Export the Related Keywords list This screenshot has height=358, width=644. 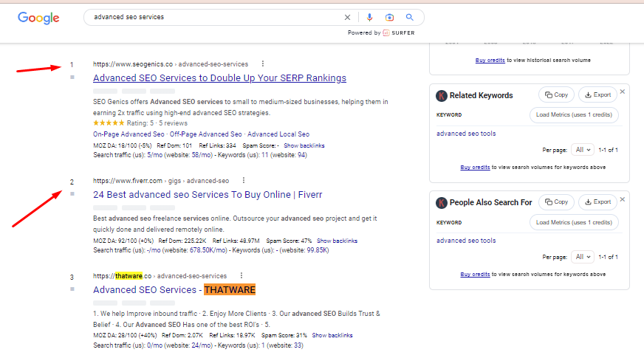click(x=598, y=94)
